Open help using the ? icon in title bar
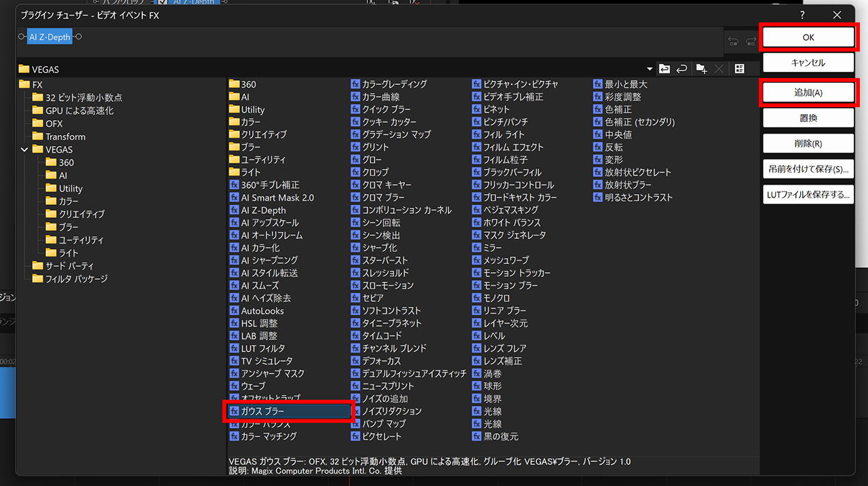The width and height of the screenshot is (868, 486). point(802,14)
